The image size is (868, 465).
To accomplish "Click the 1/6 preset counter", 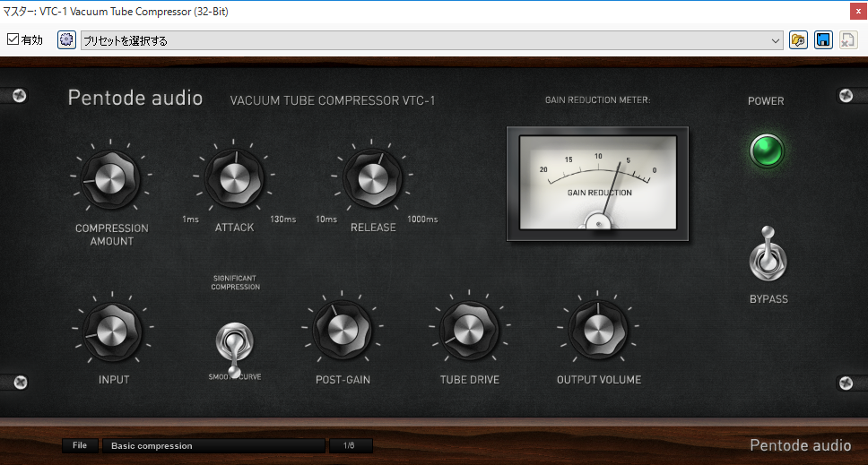I will coord(351,445).
